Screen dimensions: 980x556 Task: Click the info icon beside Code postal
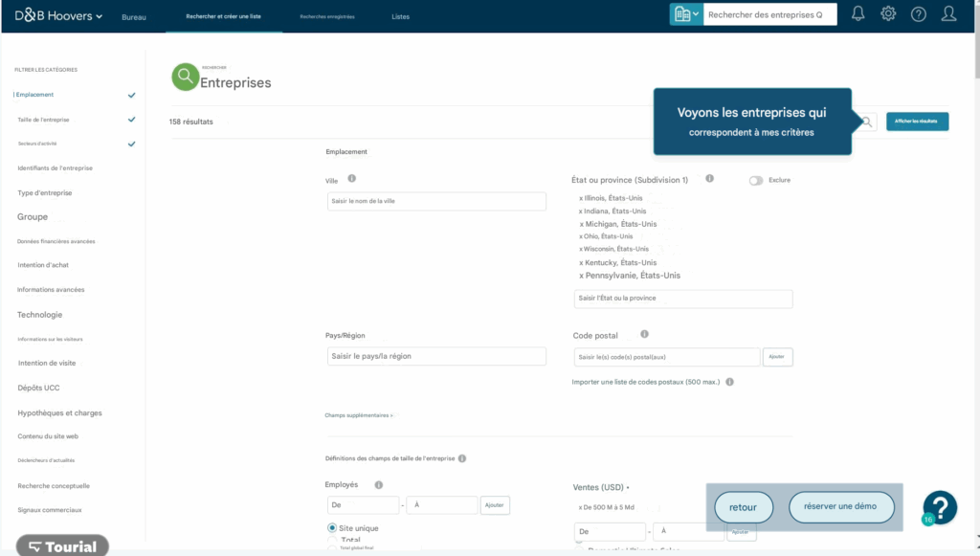(x=644, y=335)
